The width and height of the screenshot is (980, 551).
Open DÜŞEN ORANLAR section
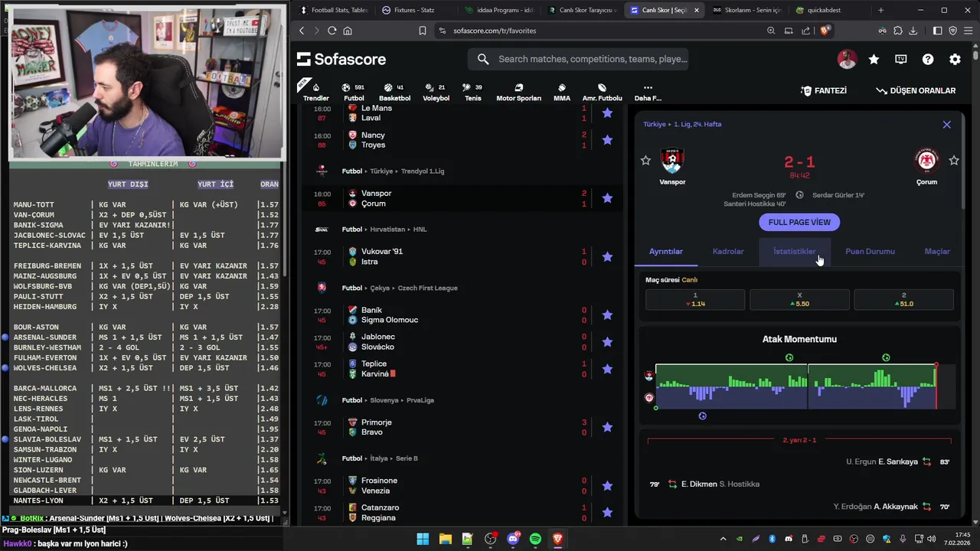point(916,90)
